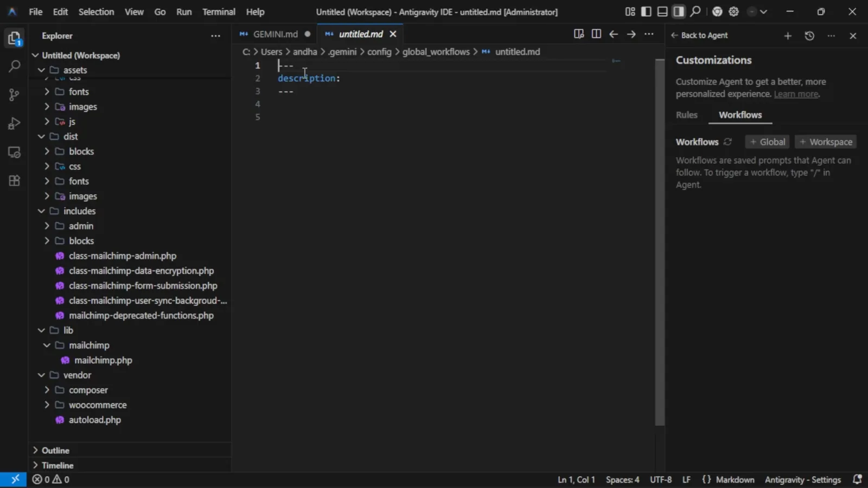Select the Workflows tab

pos(740,115)
